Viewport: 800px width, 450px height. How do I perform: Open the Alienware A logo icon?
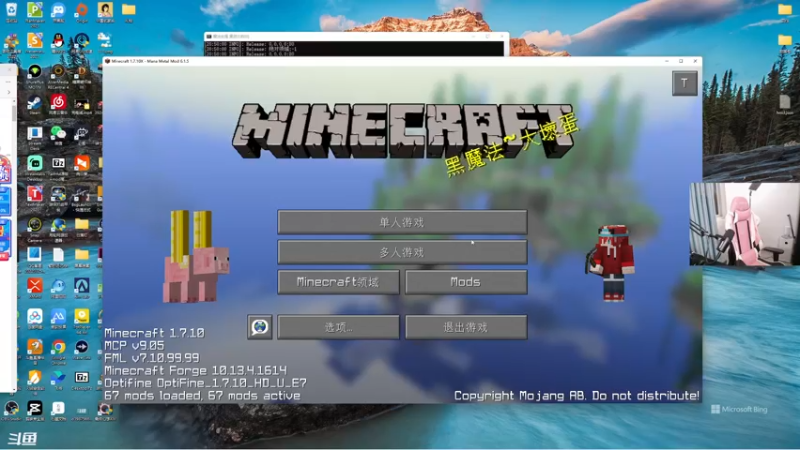pyautogui.click(x=82, y=287)
